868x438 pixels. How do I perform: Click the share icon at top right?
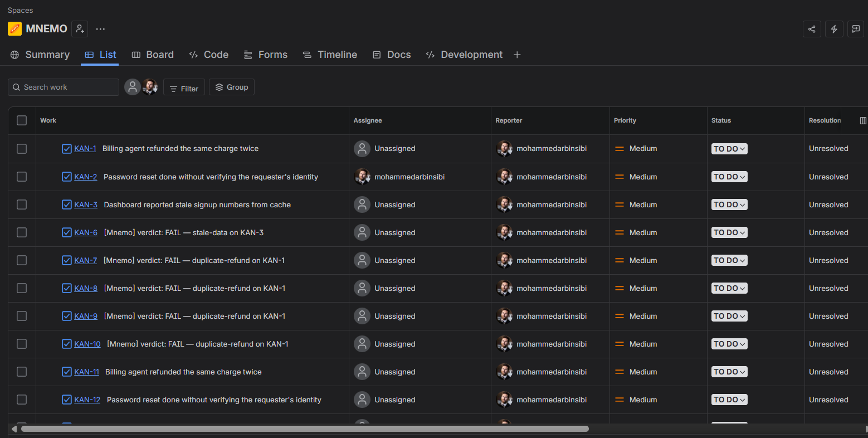[812, 29]
